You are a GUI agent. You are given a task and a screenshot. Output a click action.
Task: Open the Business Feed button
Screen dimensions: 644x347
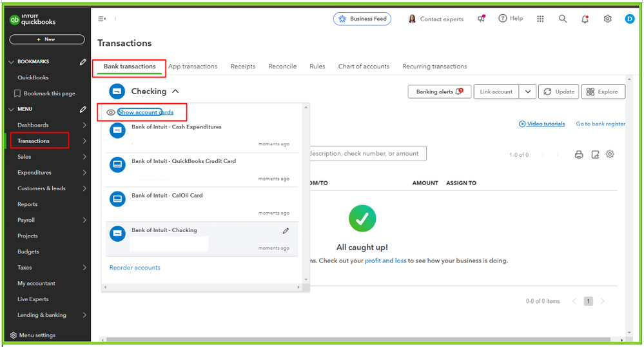[x=362, y=19]
